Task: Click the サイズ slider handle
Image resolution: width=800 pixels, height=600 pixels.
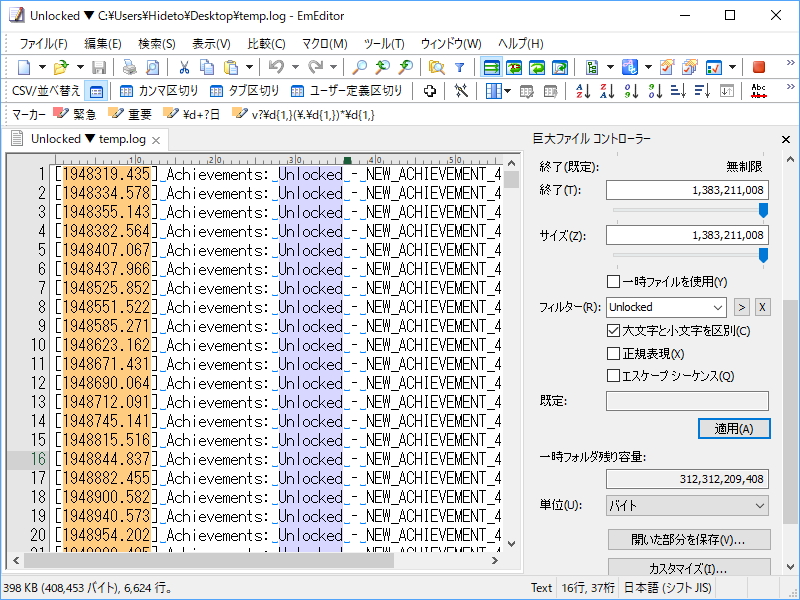Action: [763, 255]
